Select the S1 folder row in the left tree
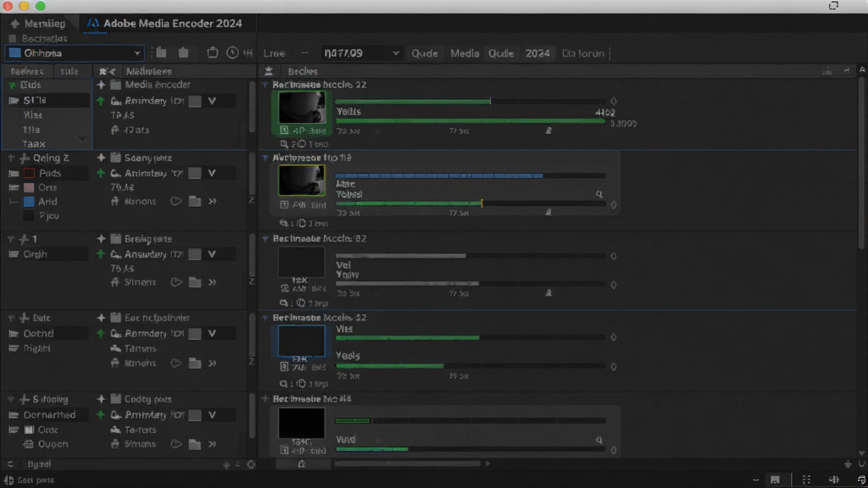The width and height of the screenshot is (868, 488). tap(47, 100)
